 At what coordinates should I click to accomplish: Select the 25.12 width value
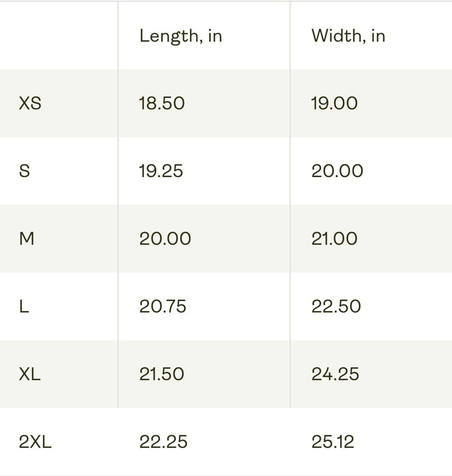pyautogui.click(x=333, y=442)
